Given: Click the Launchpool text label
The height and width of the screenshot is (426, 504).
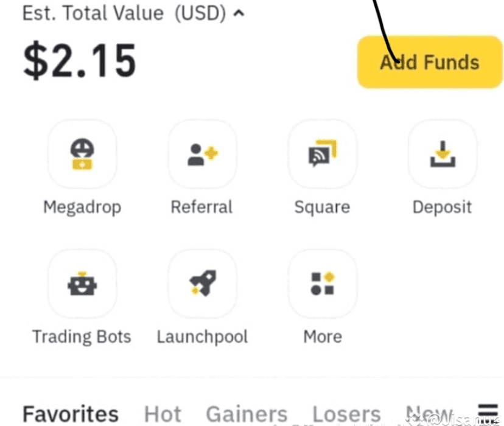Looking at the screenshot, I should click(x=202, y=337).
